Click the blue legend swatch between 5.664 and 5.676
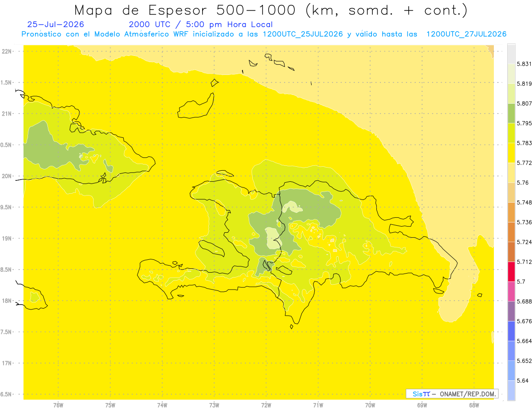 511,331
